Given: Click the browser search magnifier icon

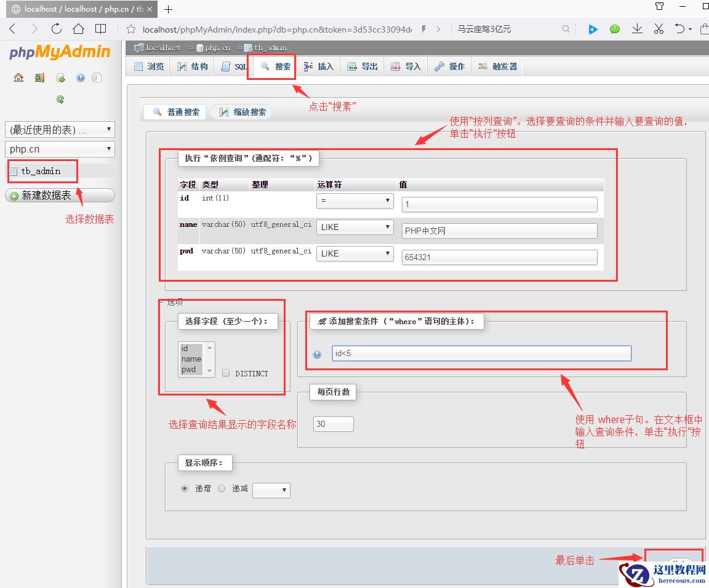Looking at the screenshot, I should point(566,29).
